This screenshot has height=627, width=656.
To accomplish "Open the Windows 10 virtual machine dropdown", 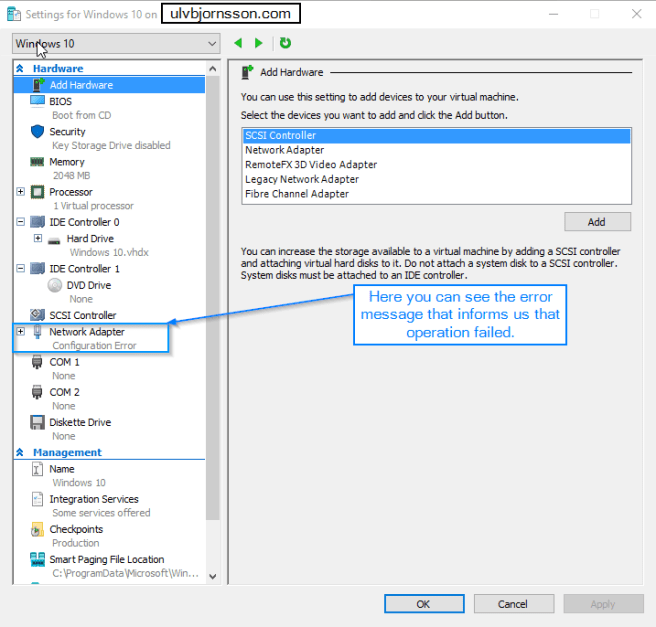I will (x=116, y=44).
